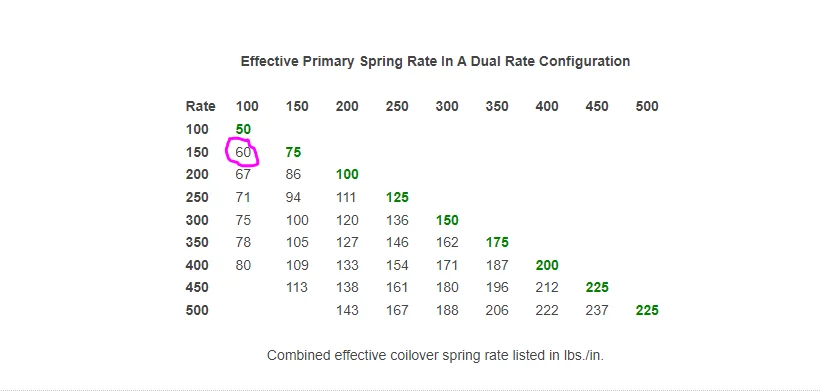Select the green 50 cell in row 100
The height and width of the screenshot is (391, 820).
[243, 129]
